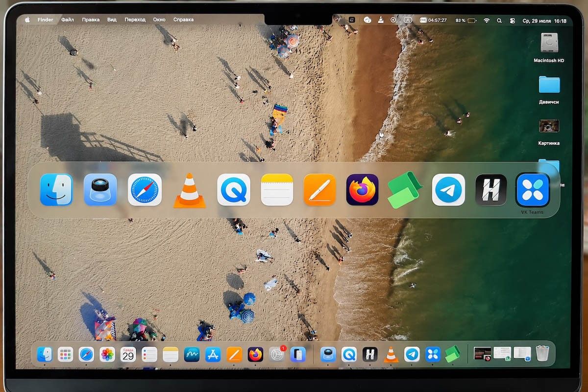Open Spotlight search magnifier
The width and height of the screenshot is (588, 392).
tap(499, 21)
